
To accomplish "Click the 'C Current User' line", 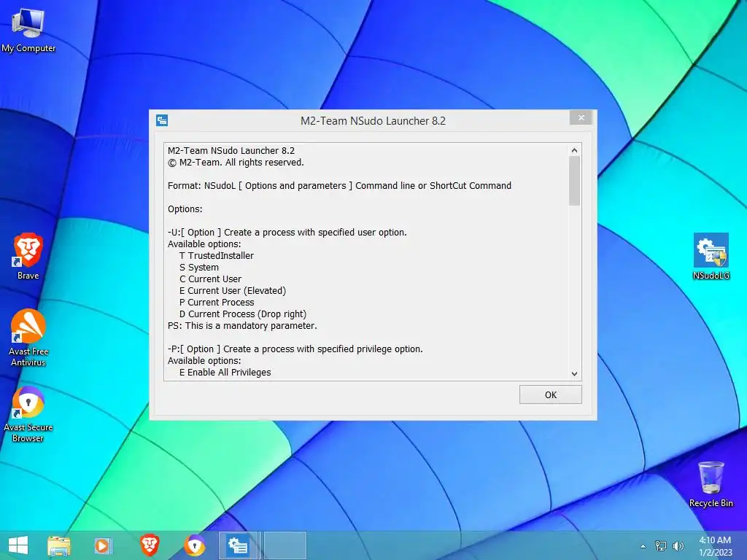I will click(210, 279).
